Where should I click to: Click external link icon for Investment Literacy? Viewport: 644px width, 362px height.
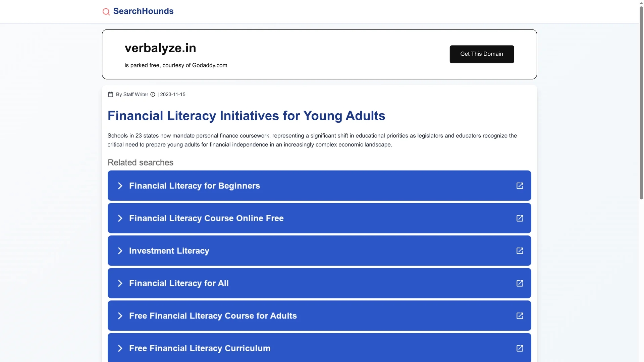[x=520, y=251]
